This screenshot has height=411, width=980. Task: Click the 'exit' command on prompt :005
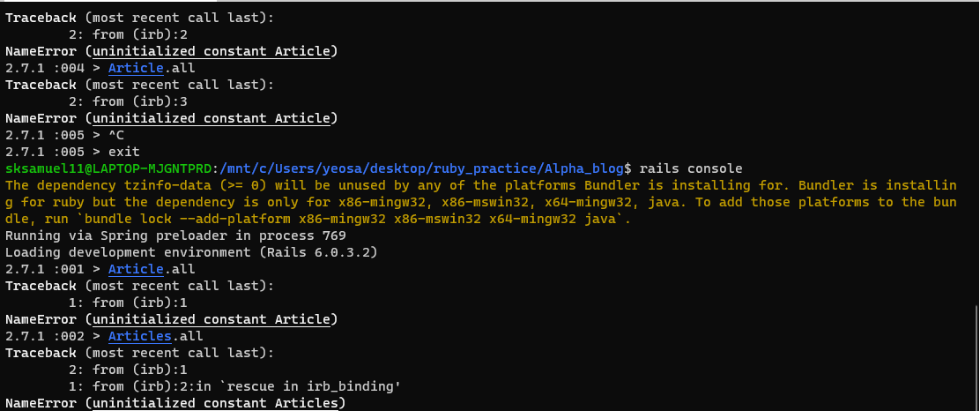point(123,152)
